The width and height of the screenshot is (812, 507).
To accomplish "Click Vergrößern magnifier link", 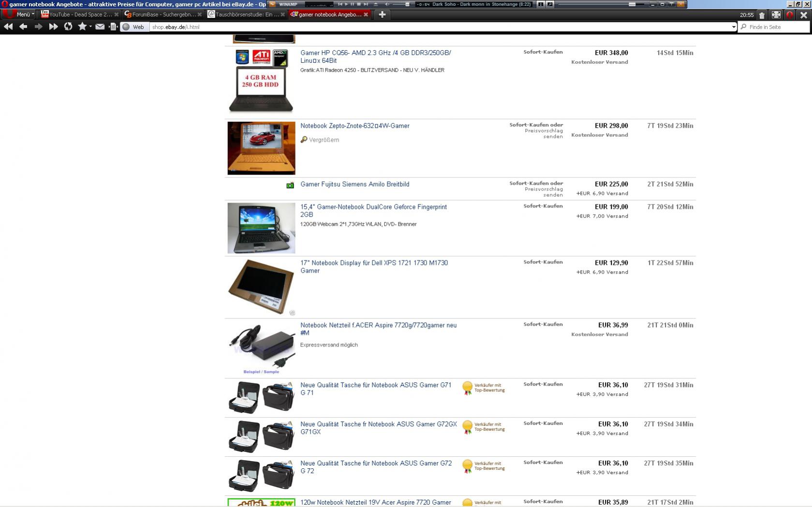I will (x=320, y=140).
